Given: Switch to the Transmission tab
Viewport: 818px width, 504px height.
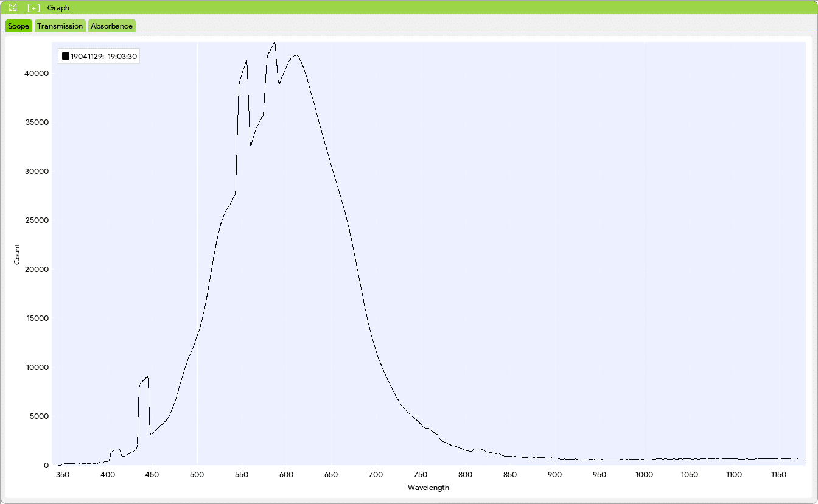Looking at the screenshot, I should coord(59,26).
